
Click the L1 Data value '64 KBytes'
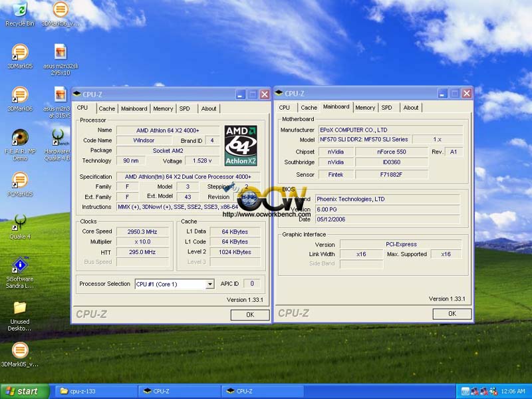click(235, 231)
